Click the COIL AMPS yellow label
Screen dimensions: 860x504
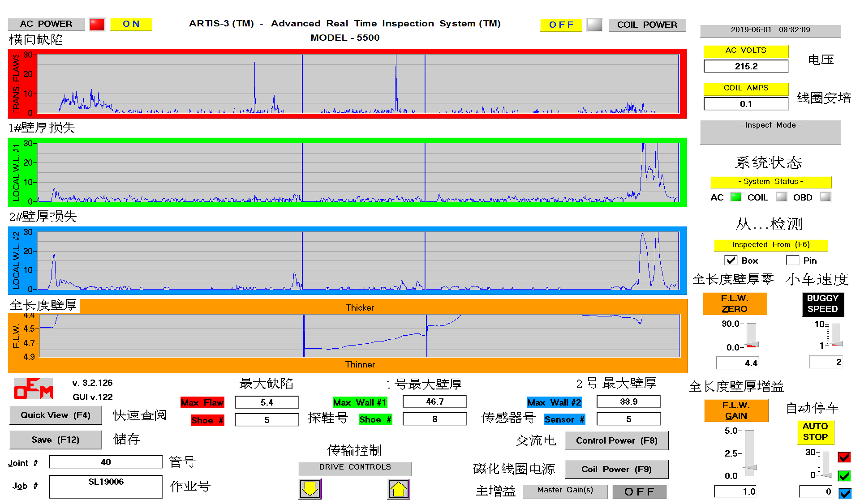point(746,89)
